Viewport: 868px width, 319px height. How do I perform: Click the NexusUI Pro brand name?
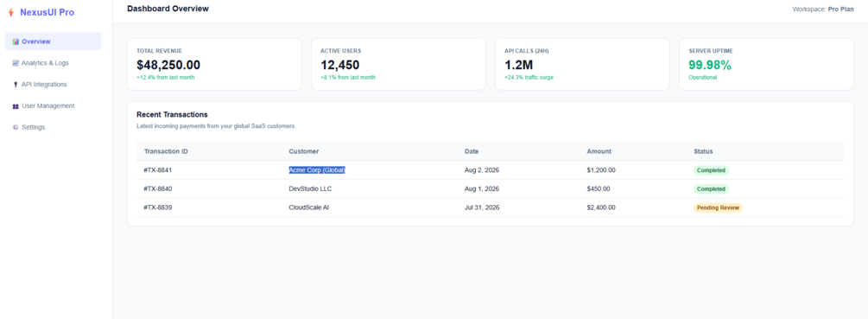[47, 12]
